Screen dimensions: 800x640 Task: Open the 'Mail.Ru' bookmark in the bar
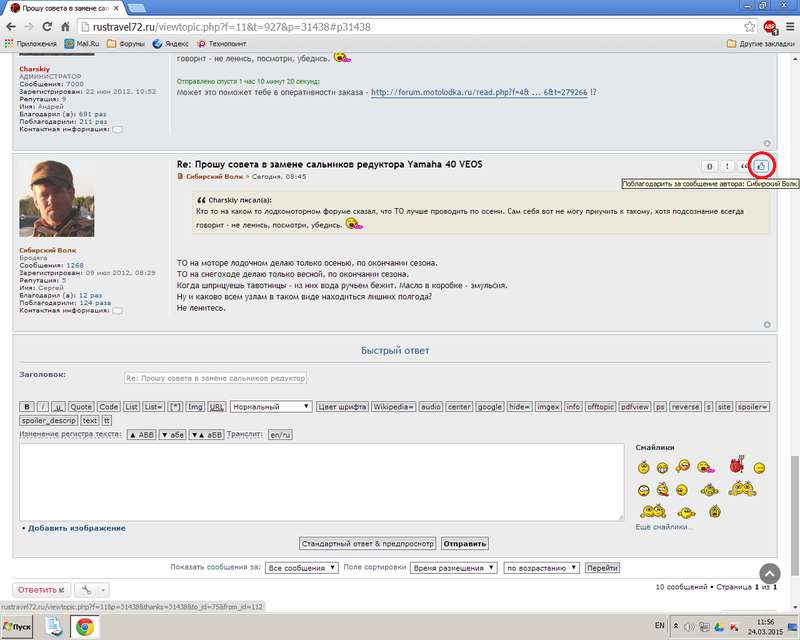click(82, 44)
